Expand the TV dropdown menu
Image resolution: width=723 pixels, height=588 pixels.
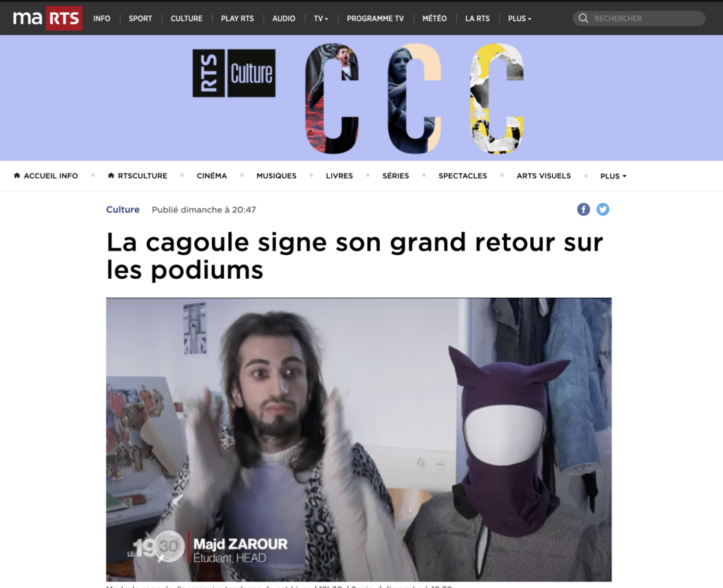pos(321,18)
